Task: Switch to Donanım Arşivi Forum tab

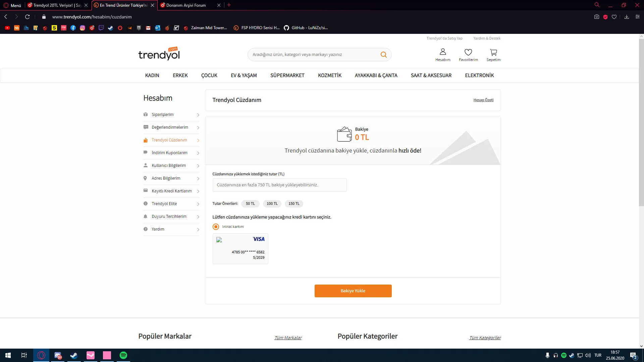Action: coord(186,5)
